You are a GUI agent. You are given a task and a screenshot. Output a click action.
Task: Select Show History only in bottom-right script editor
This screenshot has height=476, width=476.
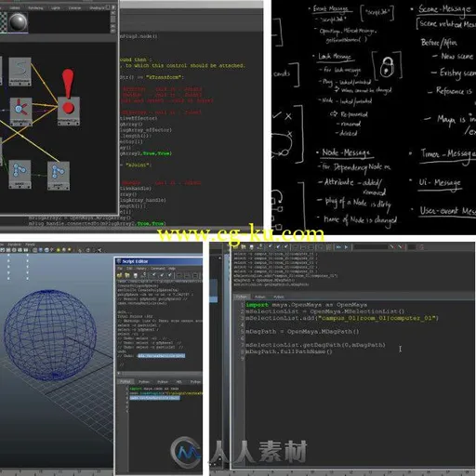(x=295, y=247)
